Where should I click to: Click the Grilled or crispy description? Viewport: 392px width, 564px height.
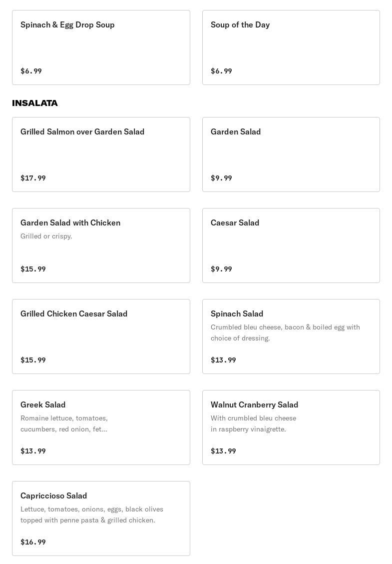tap(46, 236)
